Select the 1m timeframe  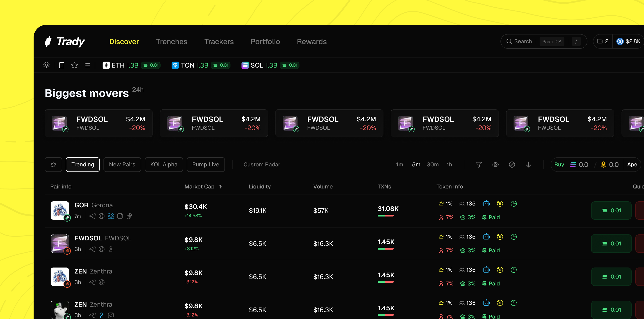tap(400, 165)
